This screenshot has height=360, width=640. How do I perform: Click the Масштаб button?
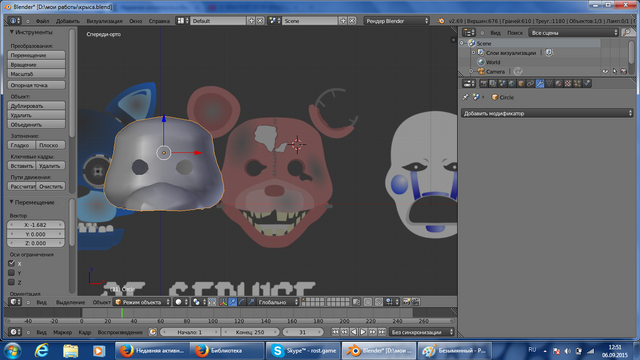click(x=36, y=74)
